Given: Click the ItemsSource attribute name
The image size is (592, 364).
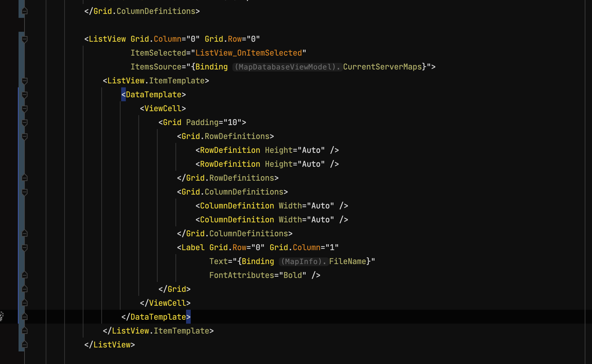Looking at the screenshot, I should click(156, 67).
